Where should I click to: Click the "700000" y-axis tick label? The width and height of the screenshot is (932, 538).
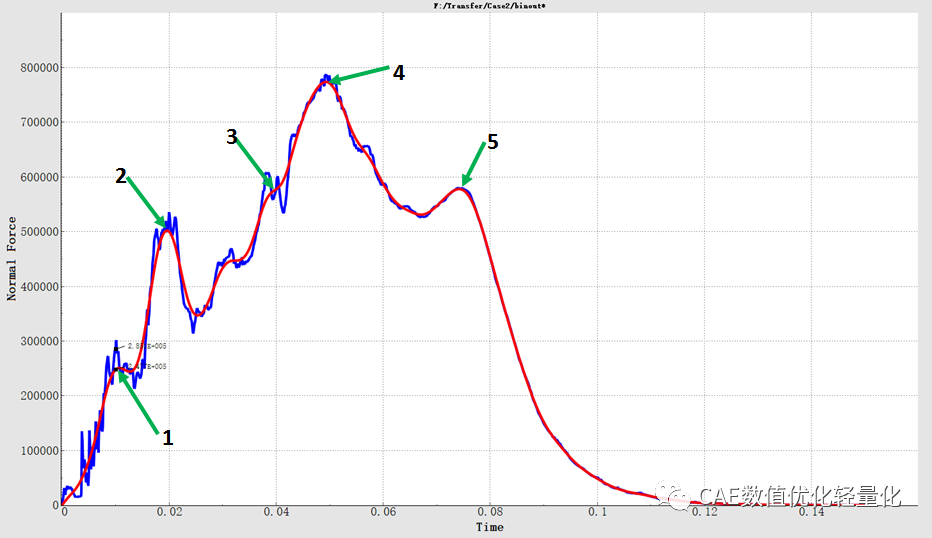(x=40, y=122)
